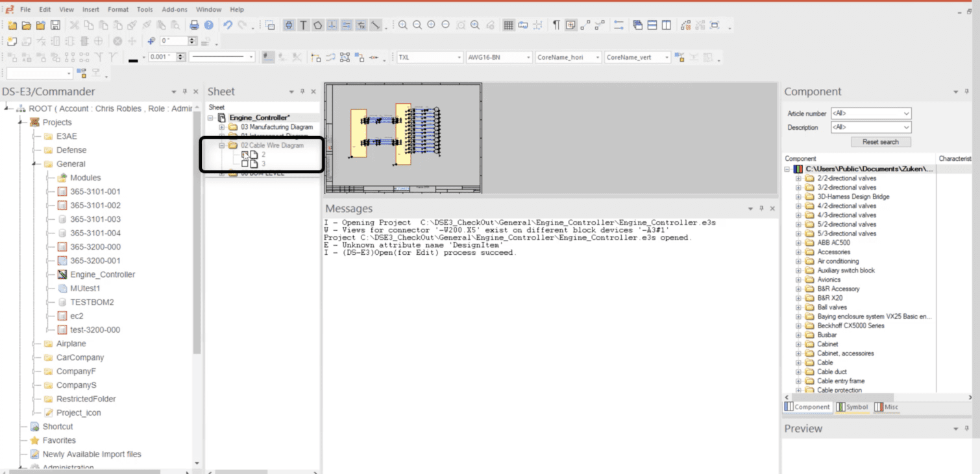Click the empty combo box in bottom toolbar row

point(39,73)
